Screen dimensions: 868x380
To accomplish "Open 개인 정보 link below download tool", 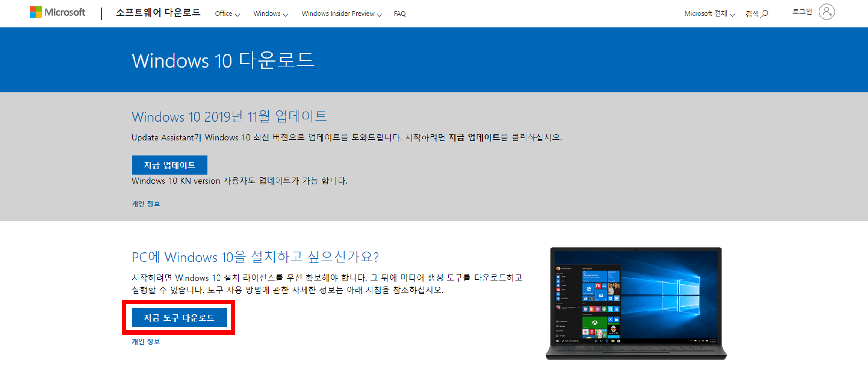I will [x=146, y=342].
